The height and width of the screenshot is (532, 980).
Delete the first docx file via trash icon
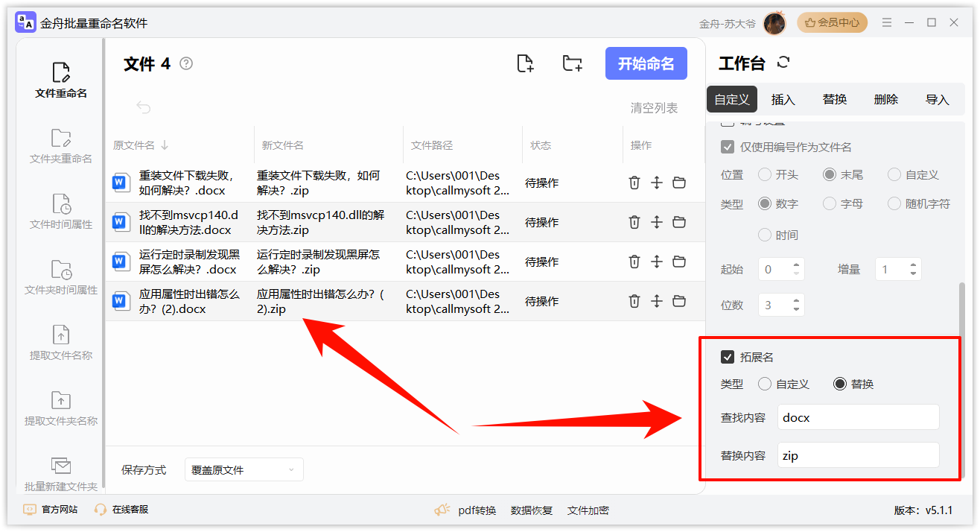[x=634, y=182]
